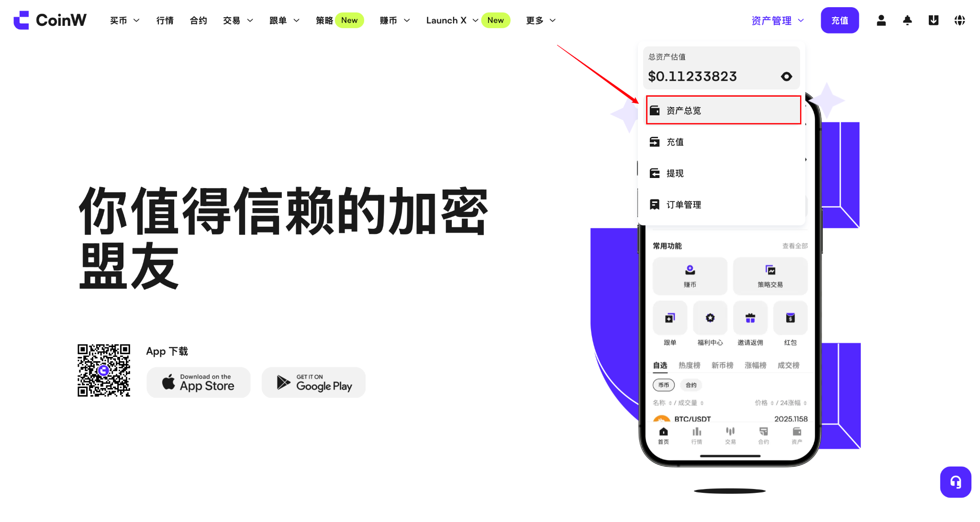Expand the 交易 navigation dropdown

238,21
